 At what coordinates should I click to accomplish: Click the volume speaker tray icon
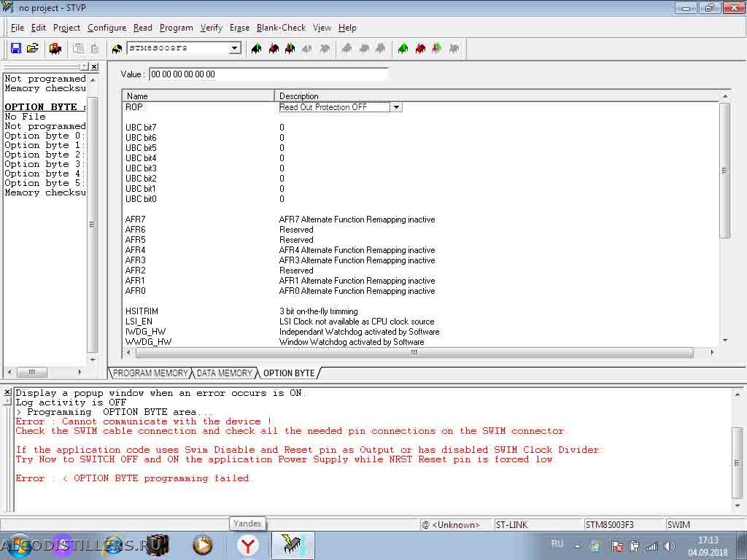[670, 546]
